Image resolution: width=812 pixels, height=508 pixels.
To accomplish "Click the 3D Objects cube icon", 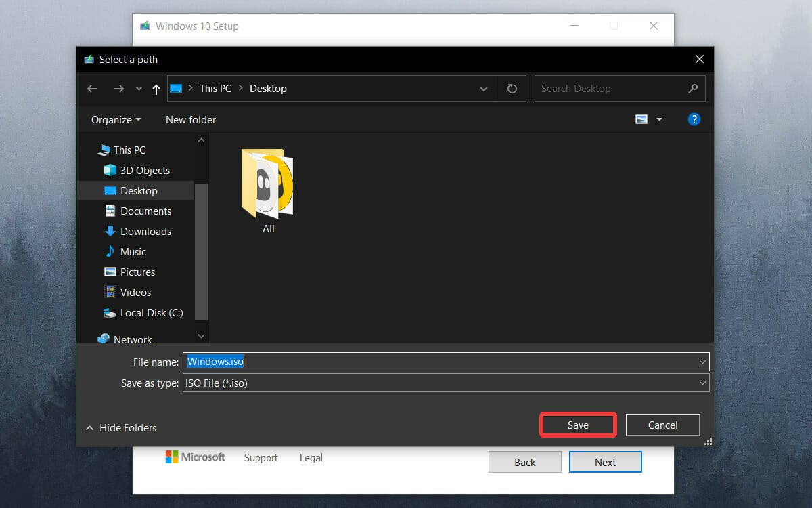I will 110,171.
